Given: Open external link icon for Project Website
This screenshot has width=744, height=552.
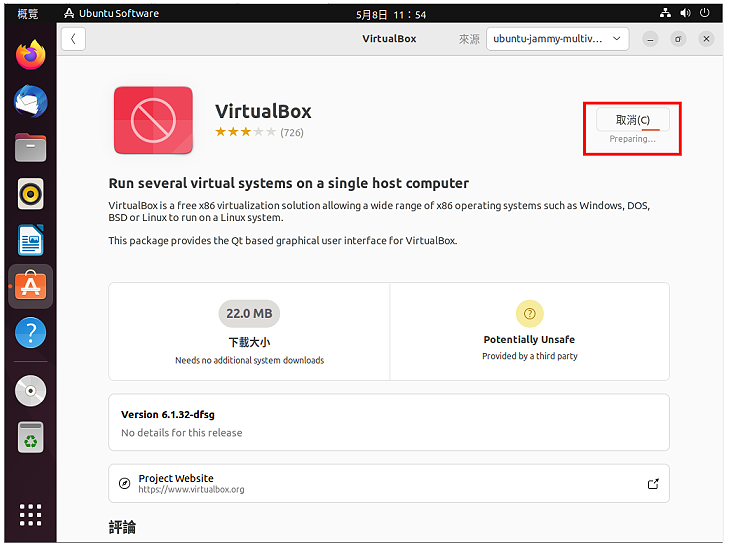Looking at the screenshot, I should click(x=653, y=484).
